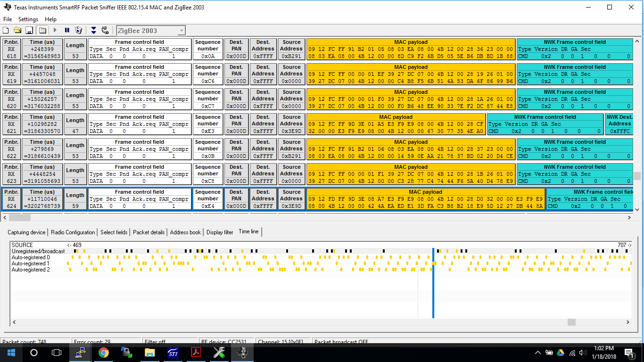Click the Windows Start button

tap(11, 353)
